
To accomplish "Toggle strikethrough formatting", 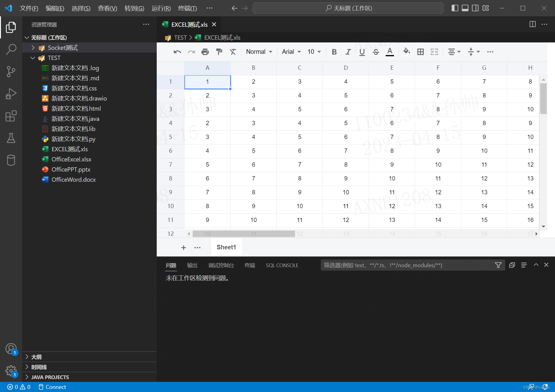I will tap(376, 52).
